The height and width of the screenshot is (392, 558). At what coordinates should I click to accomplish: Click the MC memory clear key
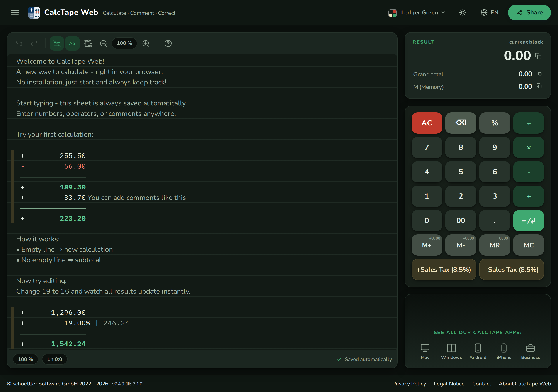[x=529, y=245]
